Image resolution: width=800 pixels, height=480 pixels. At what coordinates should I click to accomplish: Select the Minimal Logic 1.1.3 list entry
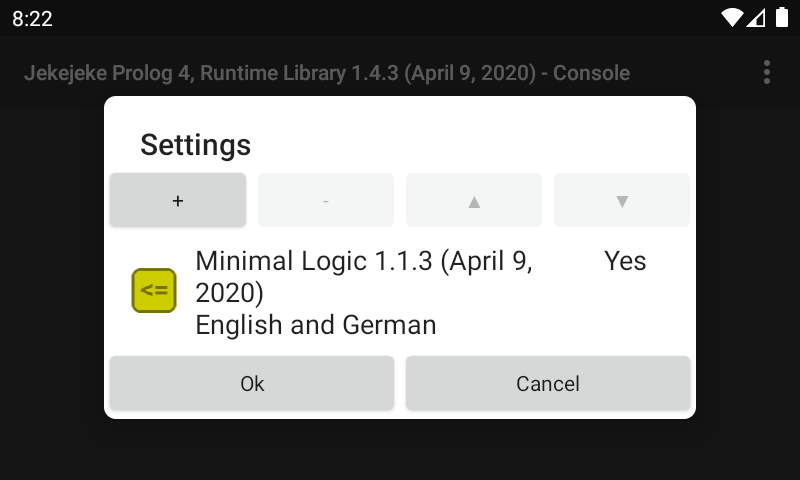364,262
